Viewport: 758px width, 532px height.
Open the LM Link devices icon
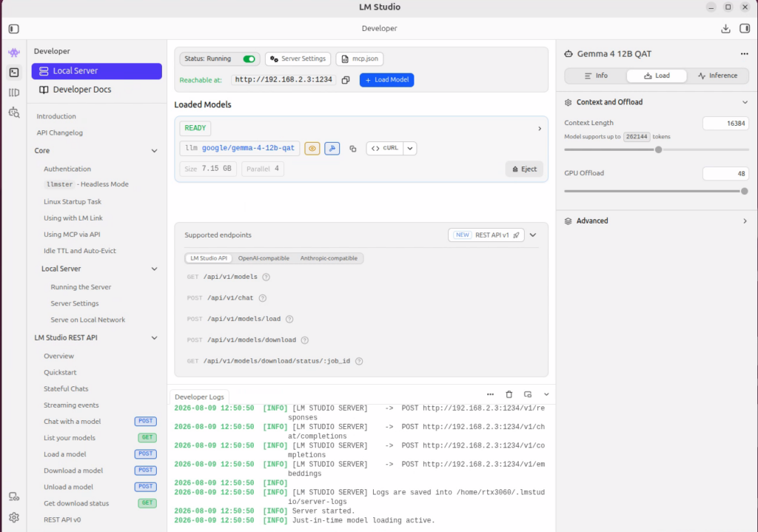pyautogui.click(x=14, y=496)
